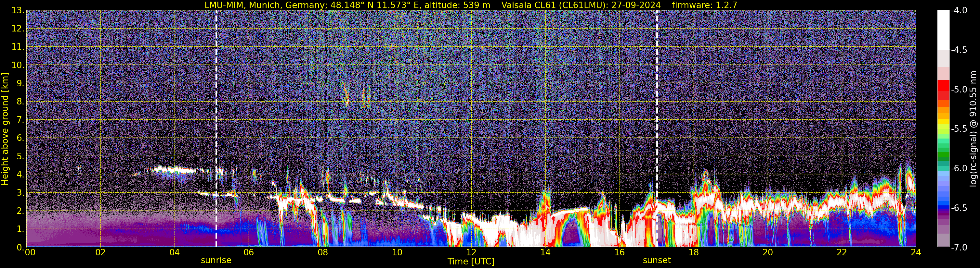Click colorbar tick label '-6.0'
The image size is (980, 268).
(959, 168)
